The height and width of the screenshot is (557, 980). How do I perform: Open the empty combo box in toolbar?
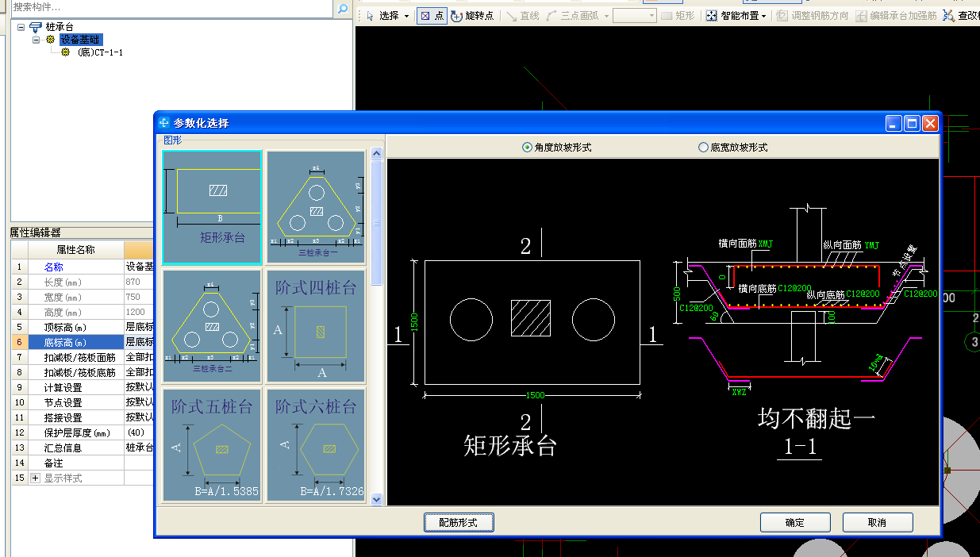[x=635, y=15]
